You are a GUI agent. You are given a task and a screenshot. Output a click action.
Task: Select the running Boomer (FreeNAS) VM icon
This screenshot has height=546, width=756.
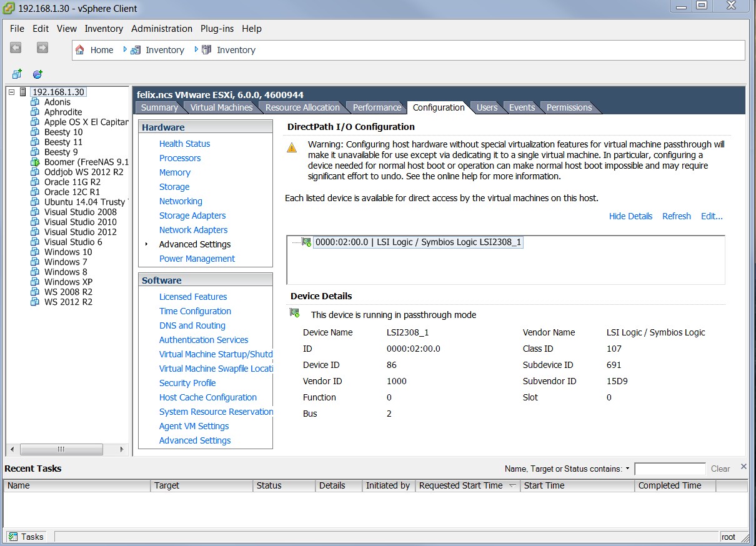[35, 162]
